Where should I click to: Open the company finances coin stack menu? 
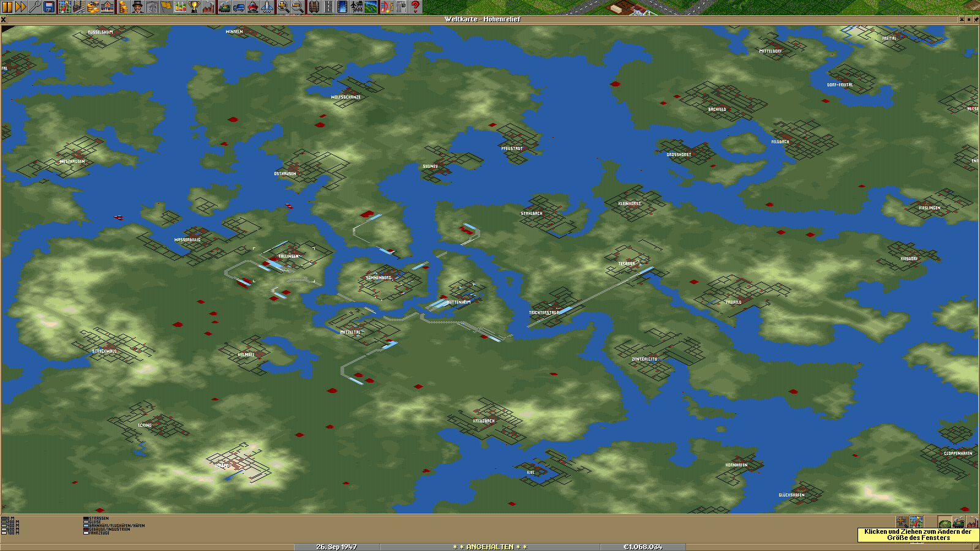point(123,7)
